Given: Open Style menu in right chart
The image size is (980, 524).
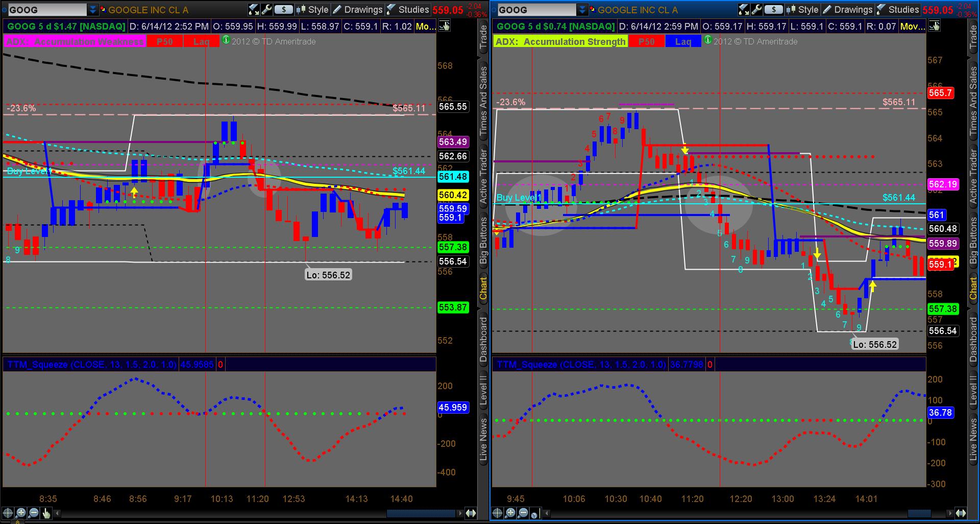Looking at the screenshot, I should 802,10.
